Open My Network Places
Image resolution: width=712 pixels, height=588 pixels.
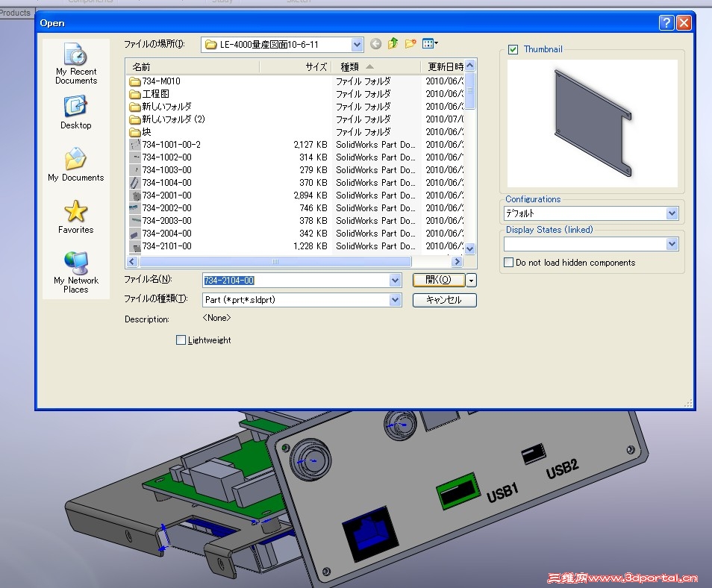tap(76, 272)
